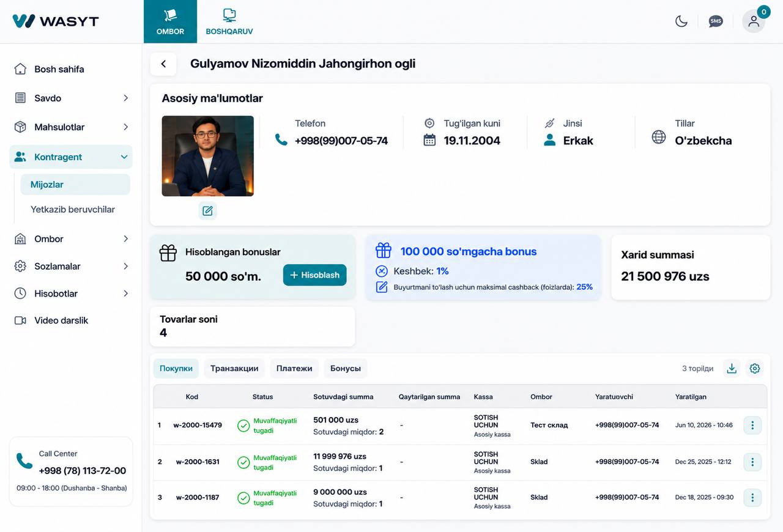Viewport: 783px width, 532px height.
Task: Click the phone icon next to Telefon number
Action: [x=281, y=140]
